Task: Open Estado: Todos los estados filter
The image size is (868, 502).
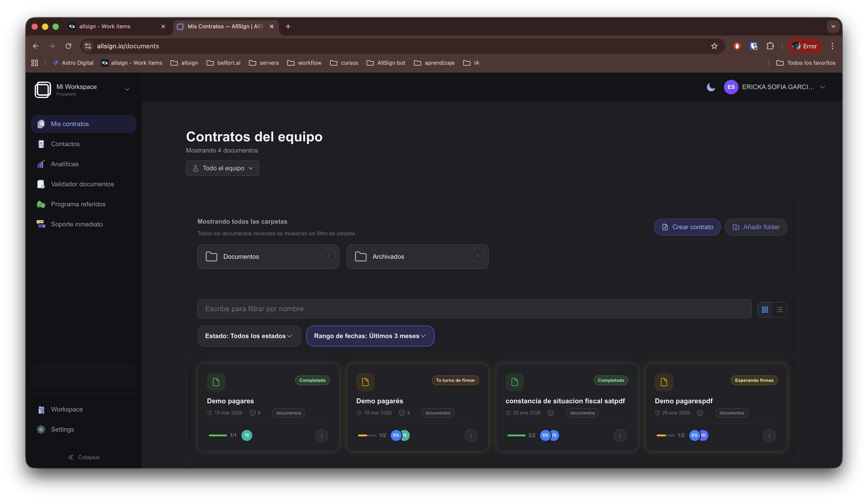Action: [x=249, y=336]
